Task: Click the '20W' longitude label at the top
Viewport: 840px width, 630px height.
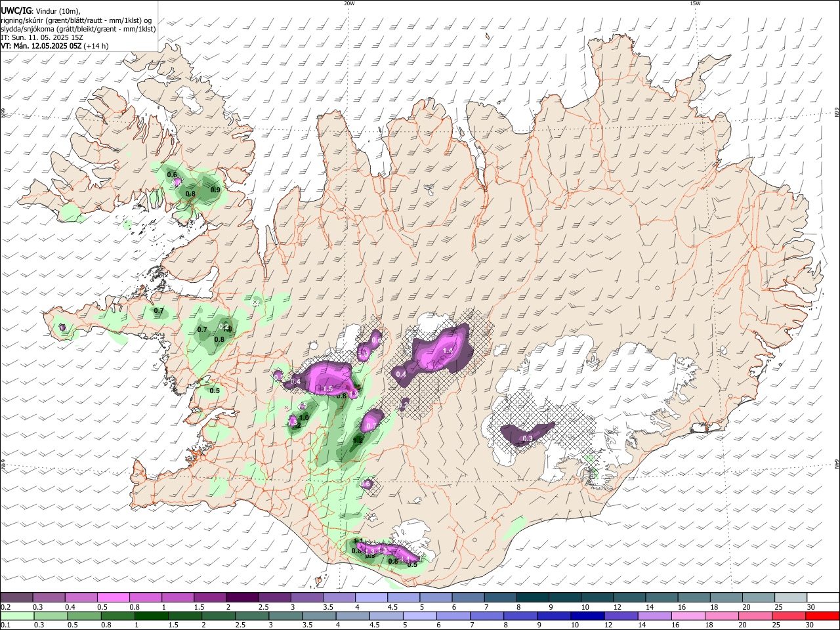Action: click(x=349, y=3)
